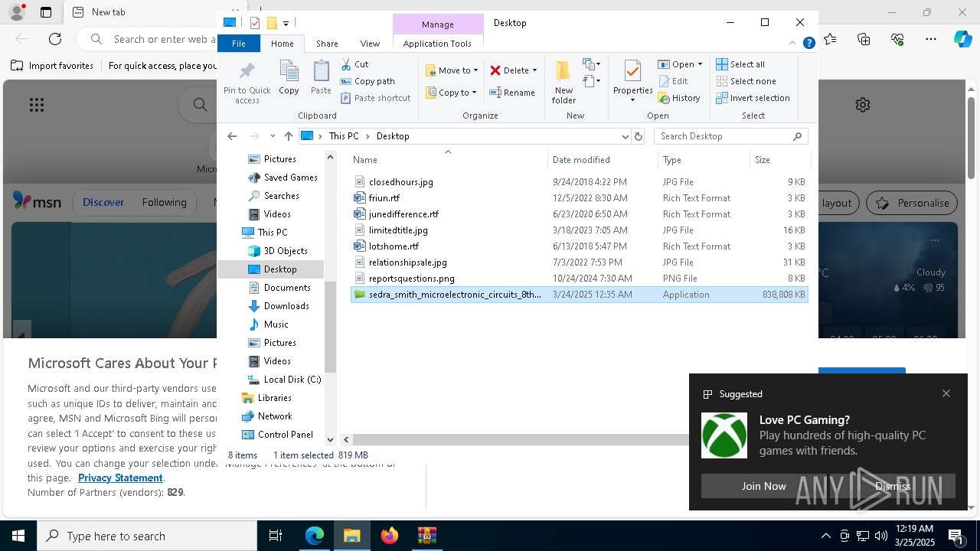Click the Copy ribbon icon

pos(289,78)
